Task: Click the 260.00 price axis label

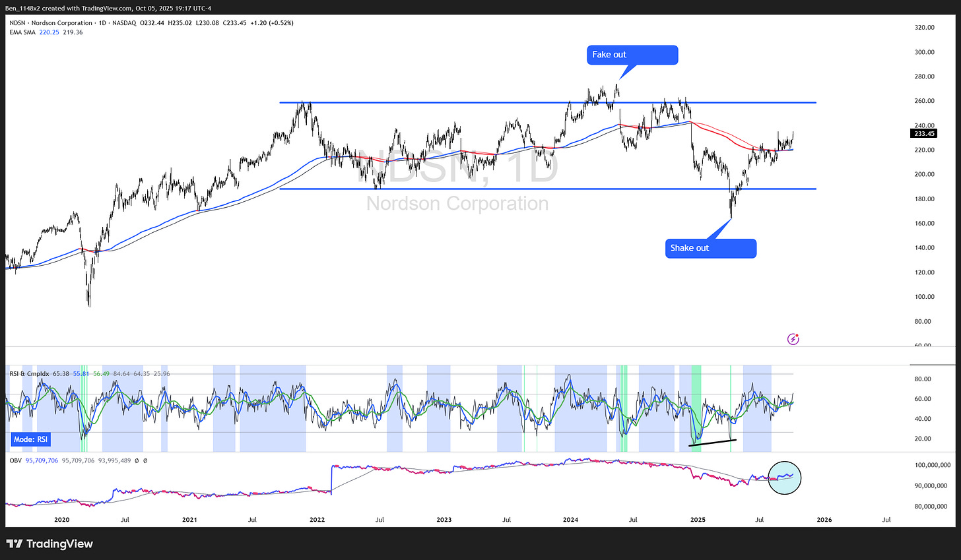Action: coord(925,101)
